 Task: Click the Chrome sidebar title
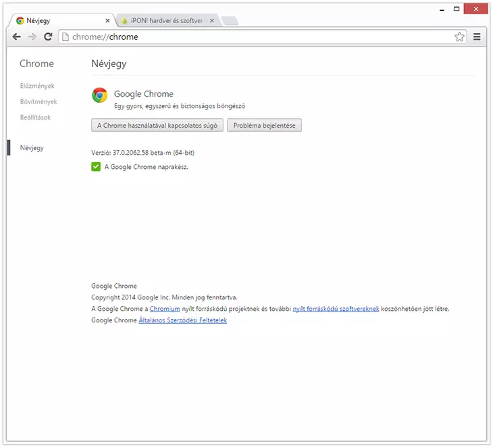pos(36,64)
